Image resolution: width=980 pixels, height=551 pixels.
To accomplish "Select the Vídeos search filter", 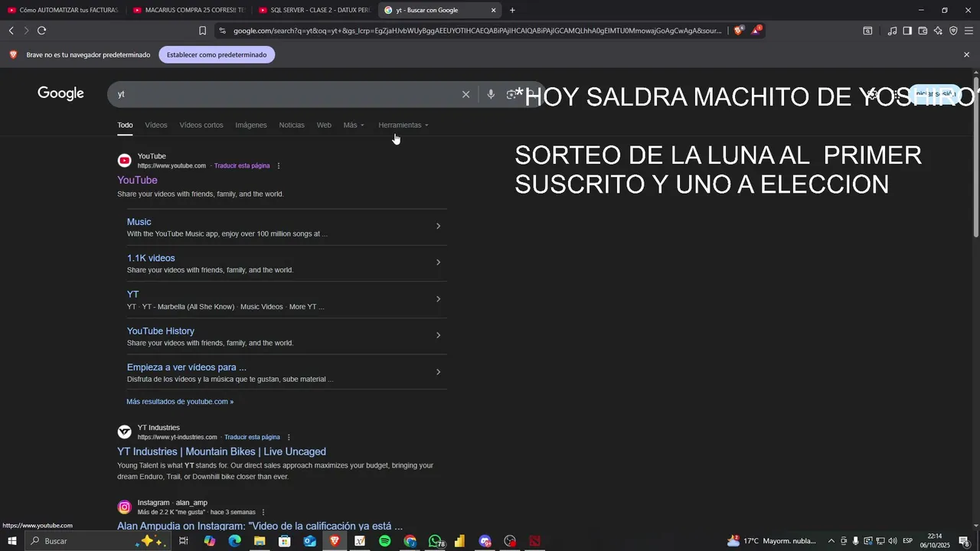I will pos(156,125).
